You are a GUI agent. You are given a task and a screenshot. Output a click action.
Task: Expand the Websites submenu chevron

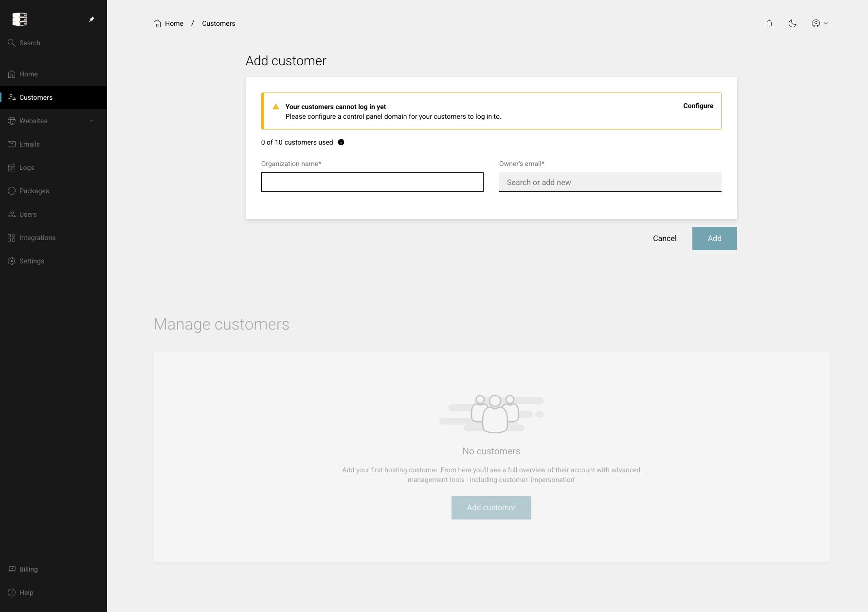click(91, 121)
